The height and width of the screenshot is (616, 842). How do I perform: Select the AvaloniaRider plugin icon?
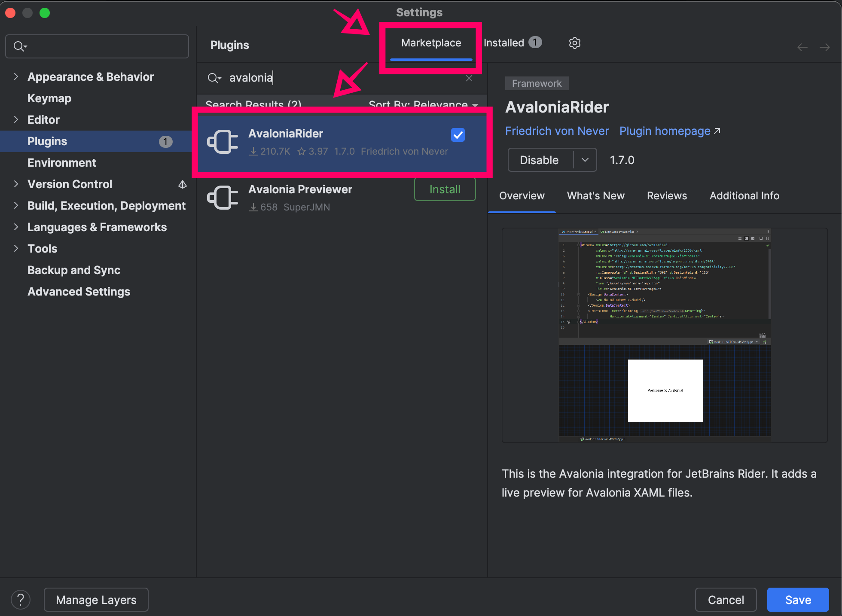(x=223, y=141)
